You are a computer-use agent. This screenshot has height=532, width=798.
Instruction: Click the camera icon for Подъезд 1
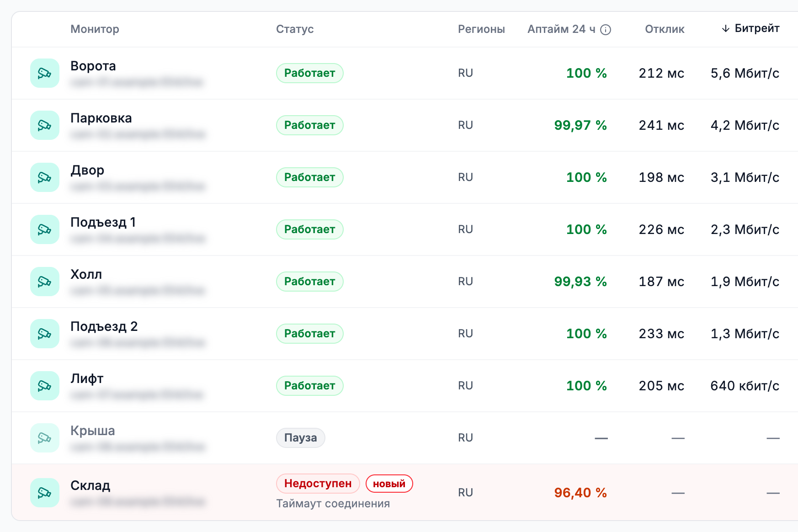45,229
